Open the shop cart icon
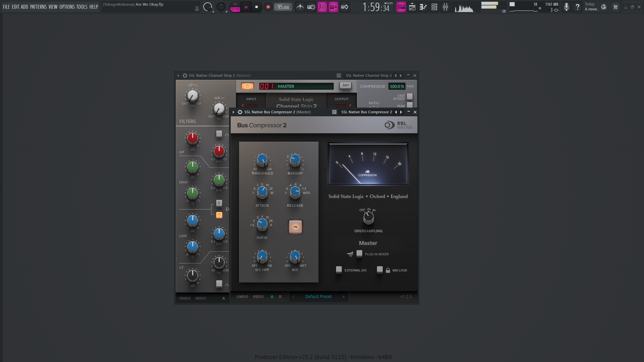The height and width of the screenshot is (362, 644). click(x=615, y=7)
